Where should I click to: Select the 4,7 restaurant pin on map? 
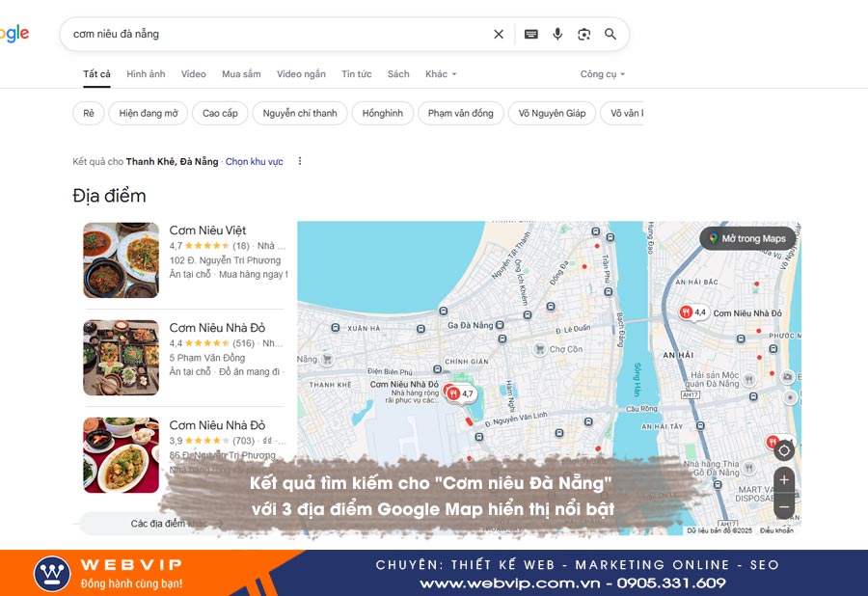(460, 393)
